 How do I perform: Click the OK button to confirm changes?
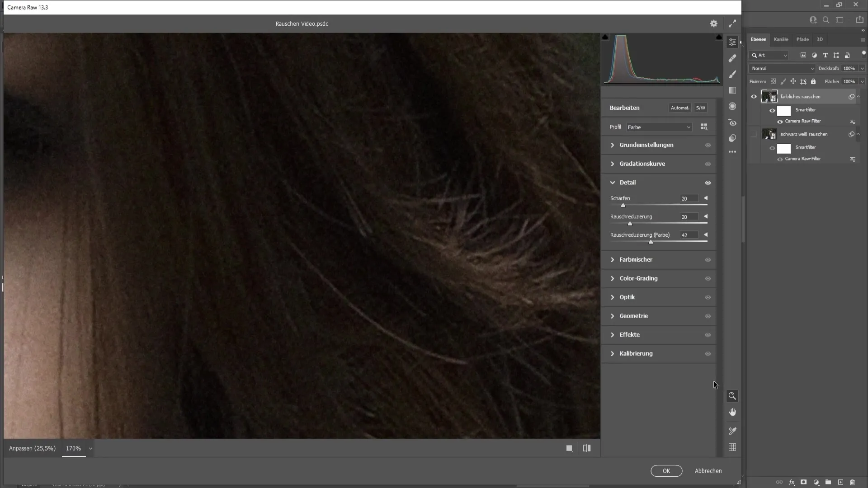point(666,471)
